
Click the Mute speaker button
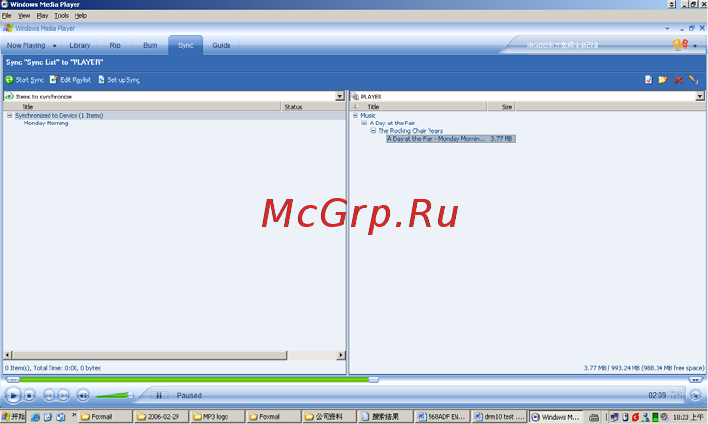83,396
